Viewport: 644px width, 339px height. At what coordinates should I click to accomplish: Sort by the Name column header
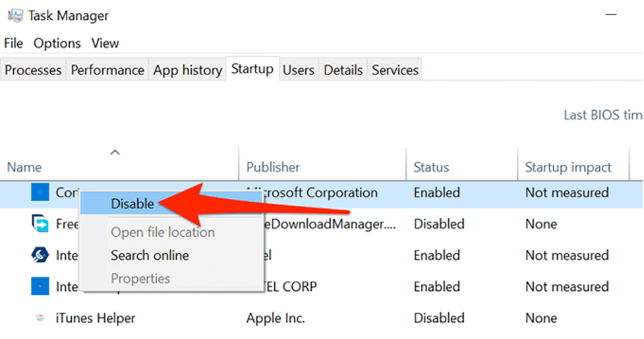point(24,168)
